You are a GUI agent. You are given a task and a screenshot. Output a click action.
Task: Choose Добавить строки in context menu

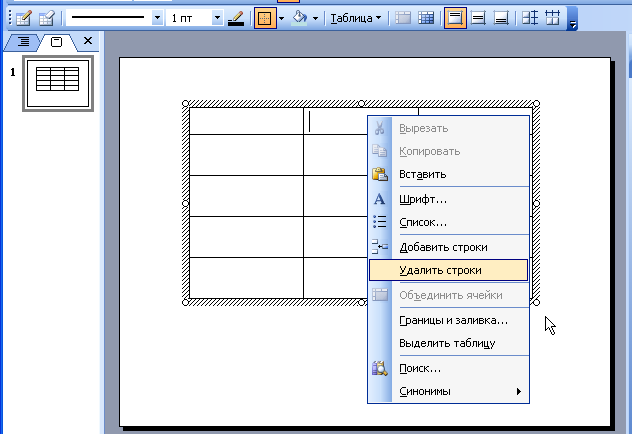[449, 247]
